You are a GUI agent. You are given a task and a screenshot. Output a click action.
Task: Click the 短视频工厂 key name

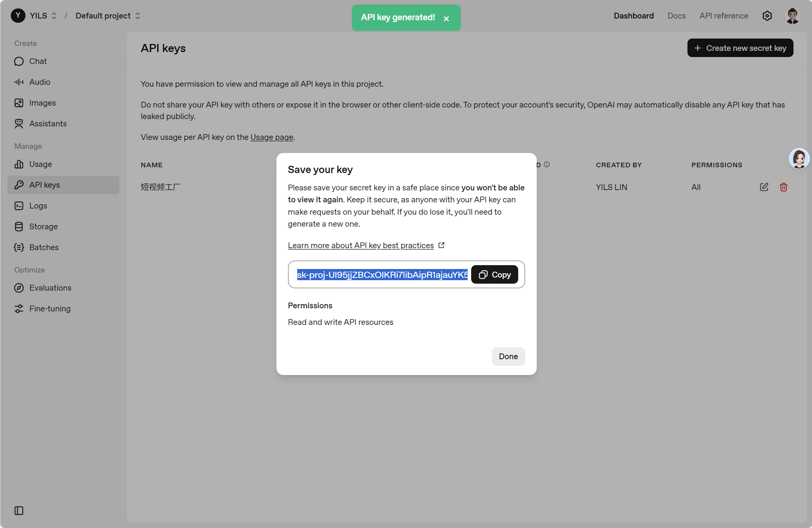coord(161,187)
